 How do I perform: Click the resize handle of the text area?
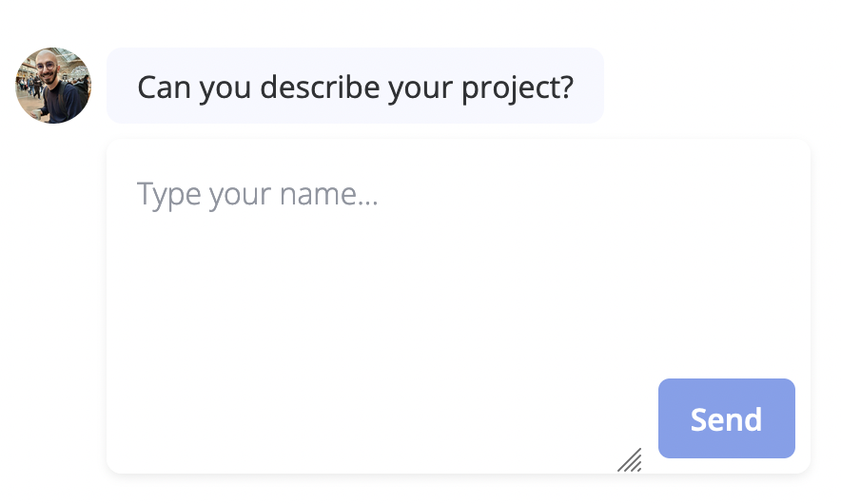(630, 460)
